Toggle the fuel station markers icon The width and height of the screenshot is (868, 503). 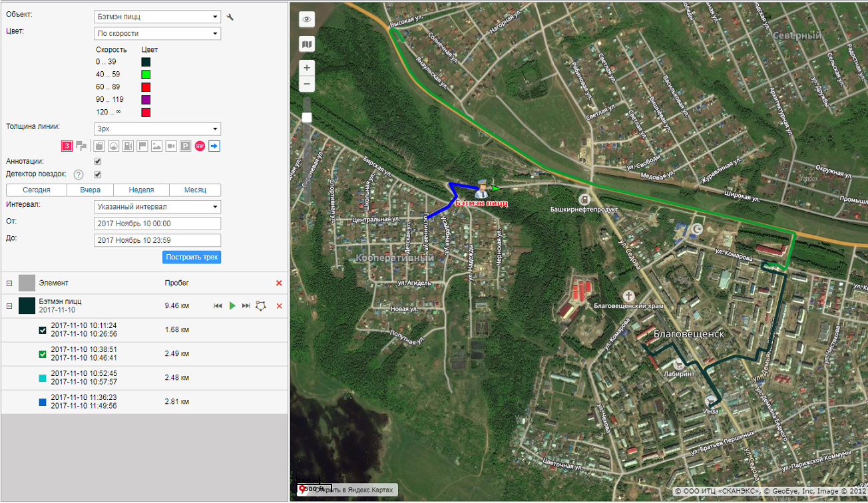pyautogui.click(x=128, y=146)
